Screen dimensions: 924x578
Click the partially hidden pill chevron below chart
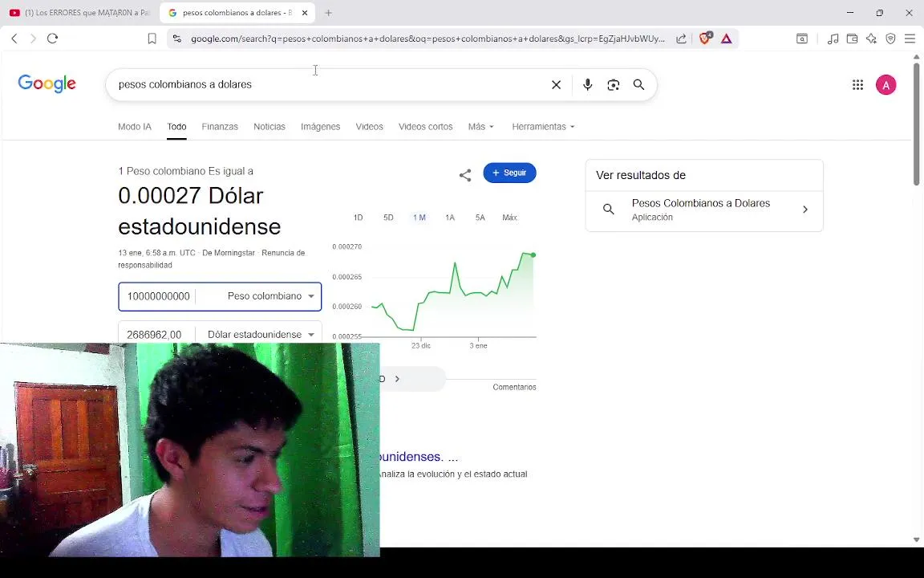click(x=397, y=379)
